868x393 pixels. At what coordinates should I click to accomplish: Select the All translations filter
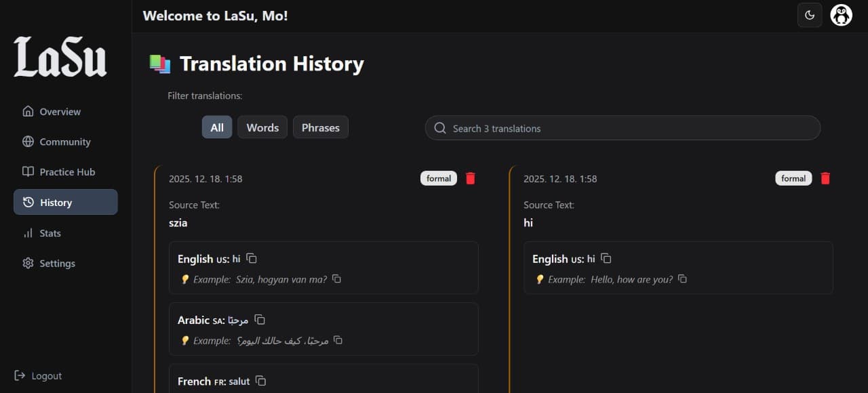tap(217, 127)
